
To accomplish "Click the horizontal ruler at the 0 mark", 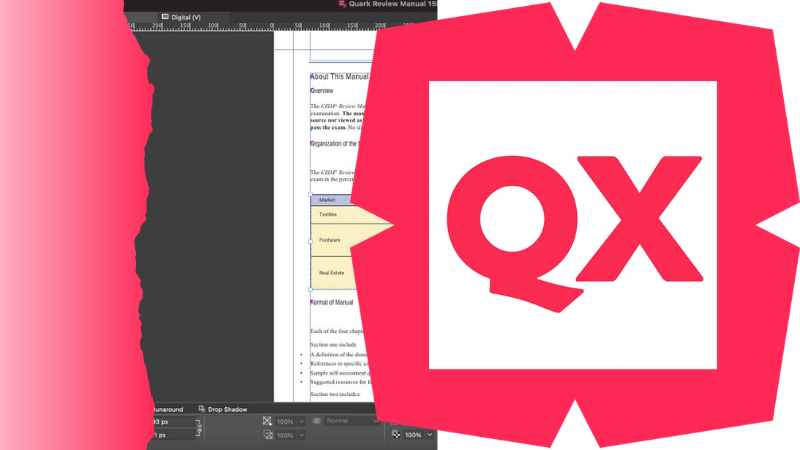I will click(272, 26).
